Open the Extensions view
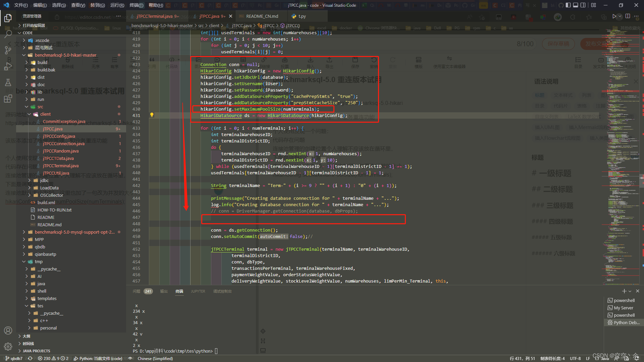 coord(8,99)
